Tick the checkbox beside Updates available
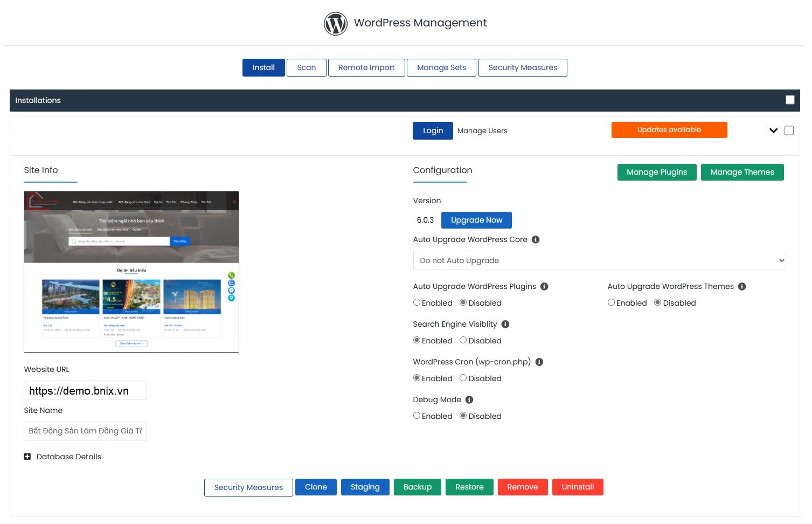 click(789, 130)
